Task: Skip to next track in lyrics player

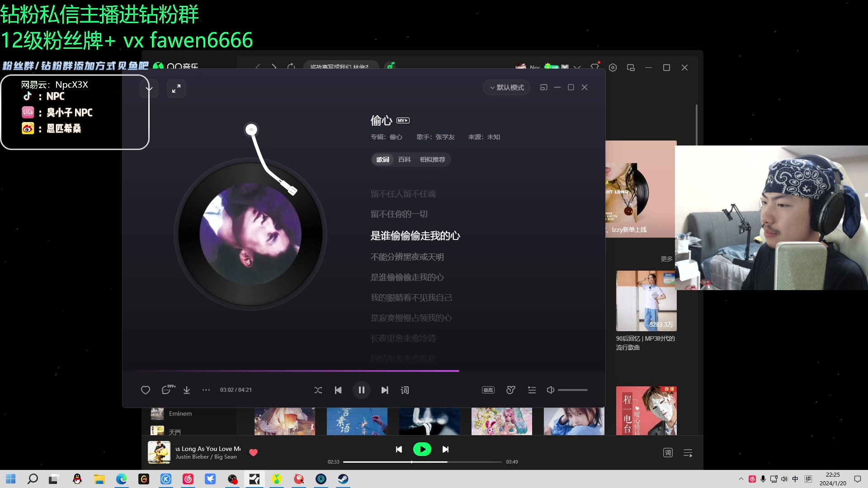Action: click(385, 390)
